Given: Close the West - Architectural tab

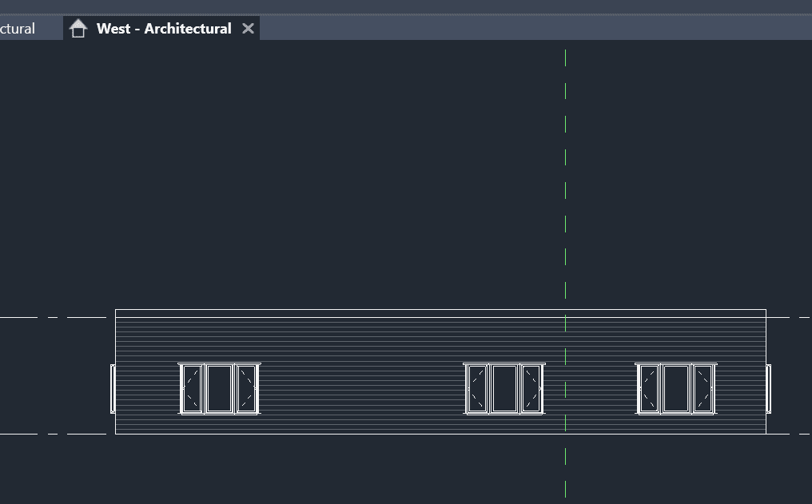Looking at the screenshot, I should pos(248,29).
